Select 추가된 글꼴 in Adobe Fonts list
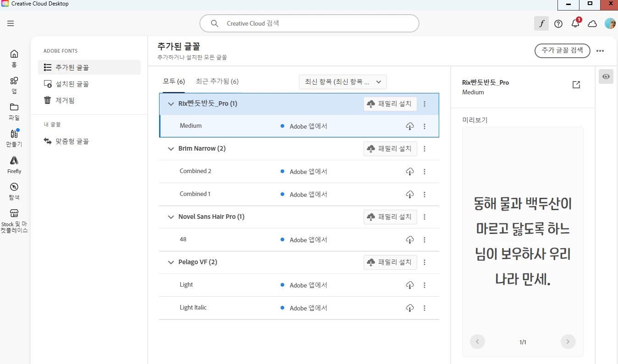The width and height of the screenshot is (618, 364). click(89, 67)
